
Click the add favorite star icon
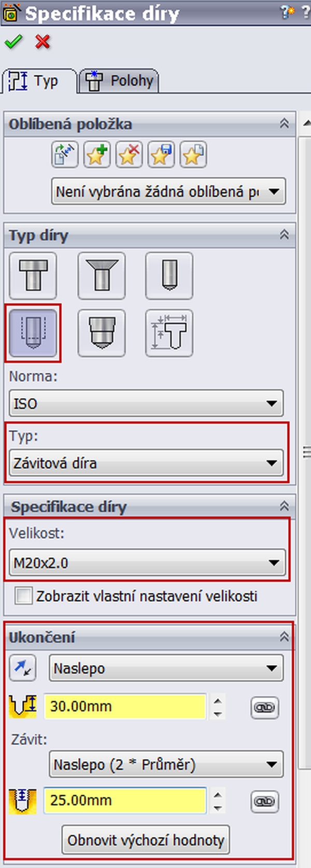click(97, 155)
